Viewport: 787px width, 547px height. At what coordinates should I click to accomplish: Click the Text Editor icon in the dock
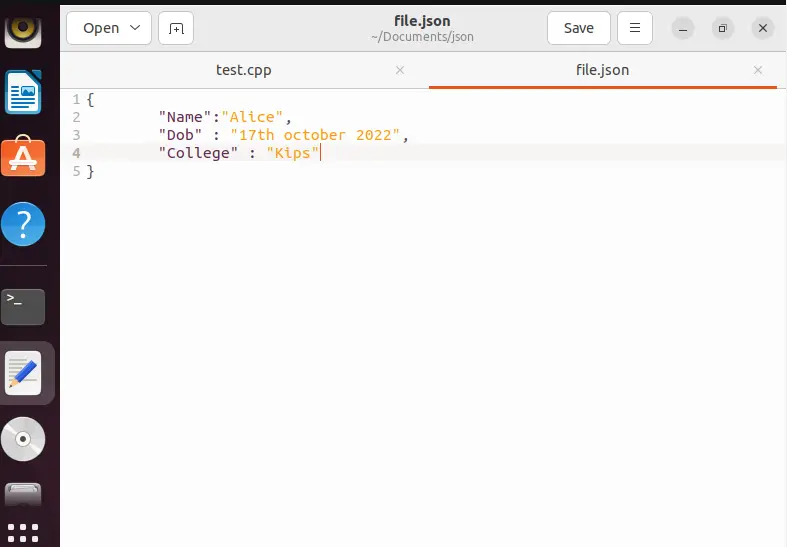coord(23,373)
